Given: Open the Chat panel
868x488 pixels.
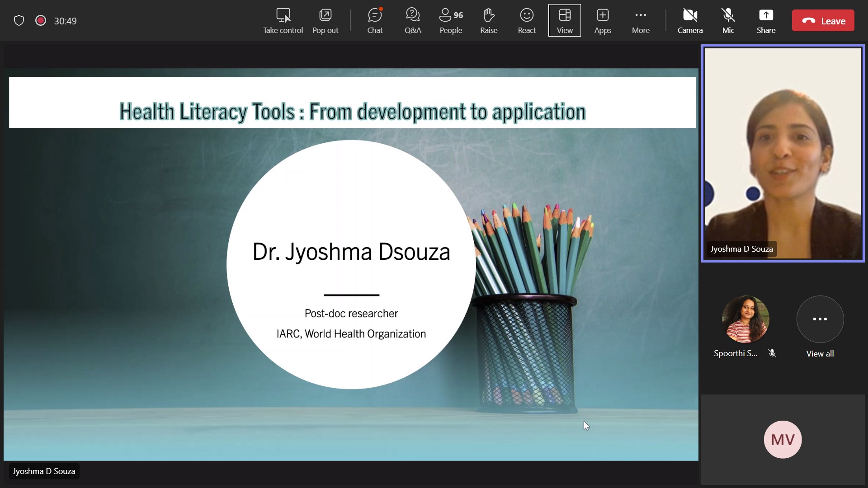Looking at the screenshot, I should (x=374, y=21).
